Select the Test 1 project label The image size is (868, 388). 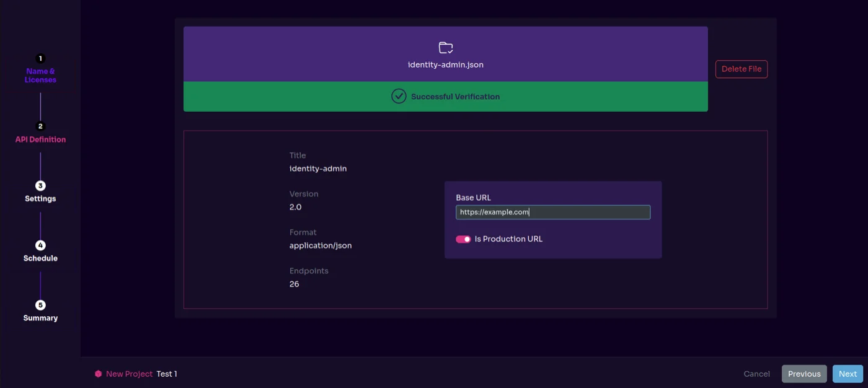[167, 374]
